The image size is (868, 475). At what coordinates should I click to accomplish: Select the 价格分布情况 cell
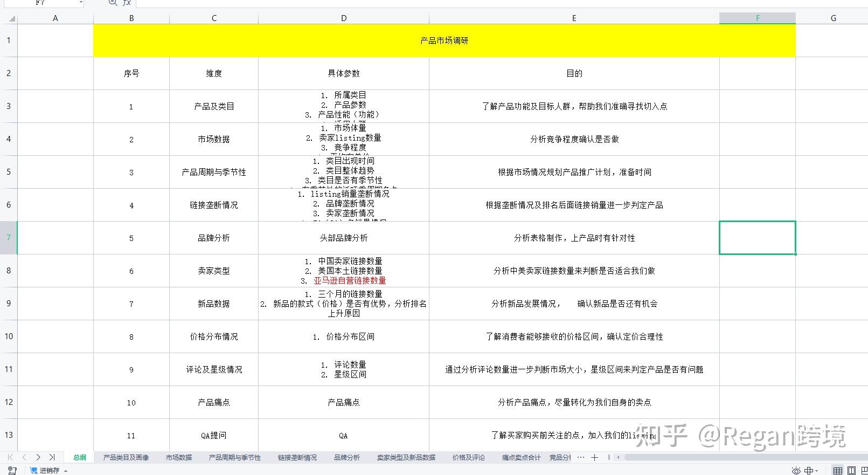(x=214, y=336)
